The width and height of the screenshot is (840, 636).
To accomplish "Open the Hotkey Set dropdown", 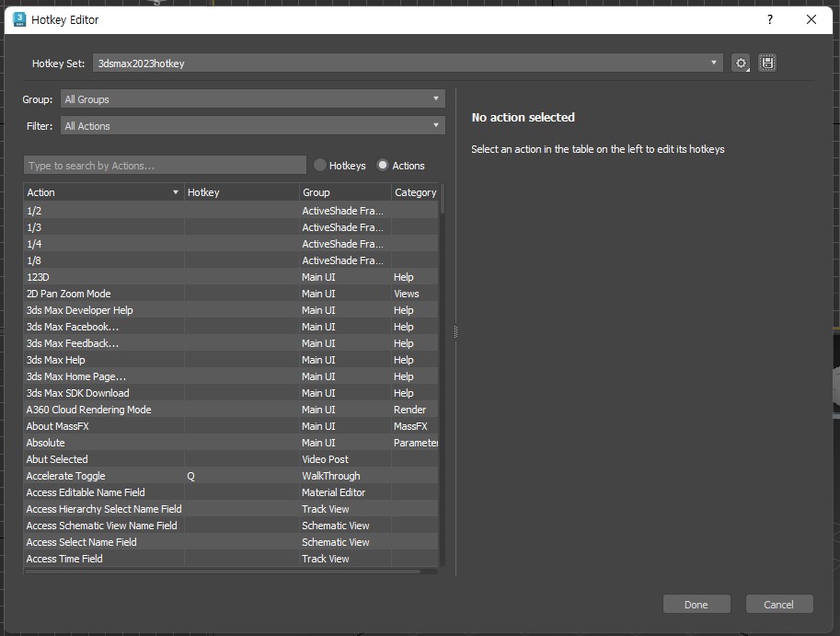I will tap(408, 64).
